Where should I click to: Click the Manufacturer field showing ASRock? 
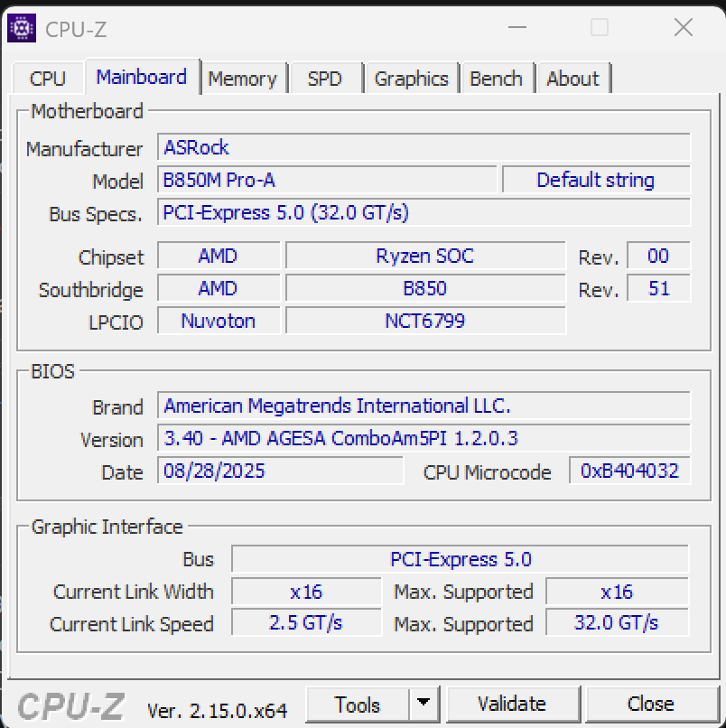(x=423, y=147)
